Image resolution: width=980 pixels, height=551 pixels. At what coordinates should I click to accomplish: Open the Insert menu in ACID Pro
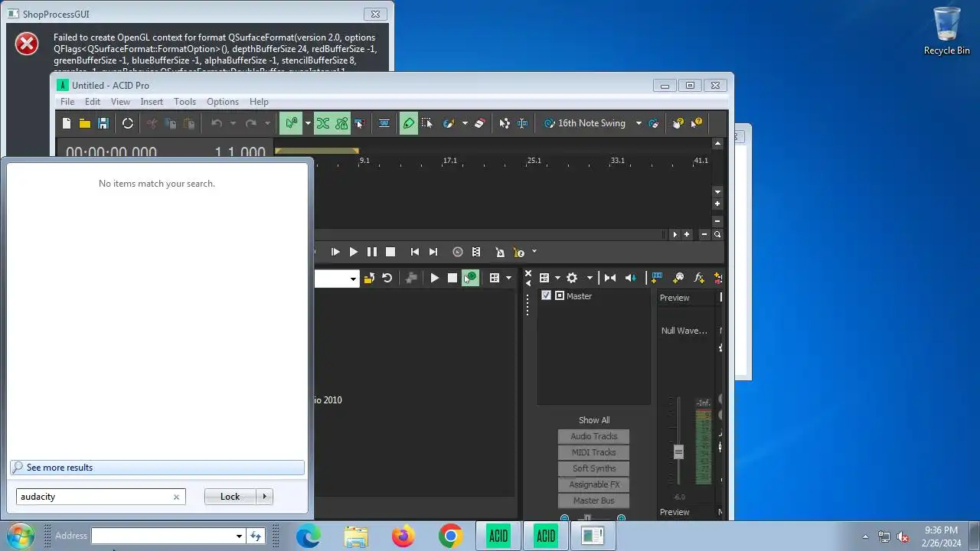(152, 102)
